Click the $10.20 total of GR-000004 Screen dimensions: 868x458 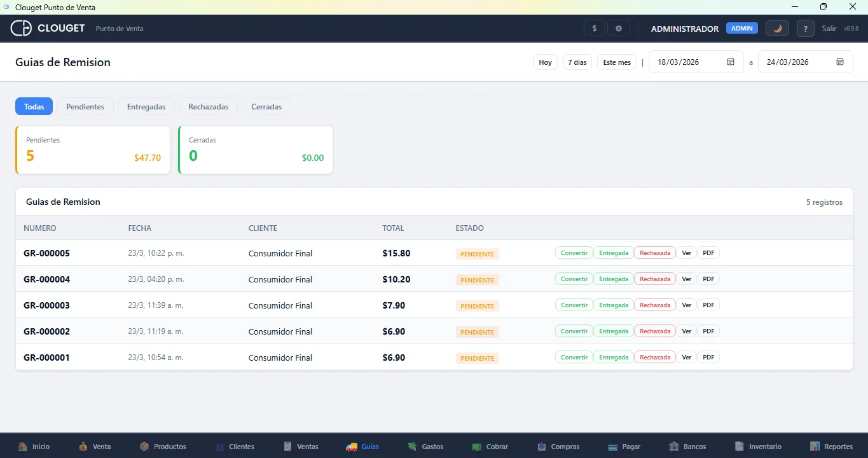pyautogui.click(x=396, y=279)
